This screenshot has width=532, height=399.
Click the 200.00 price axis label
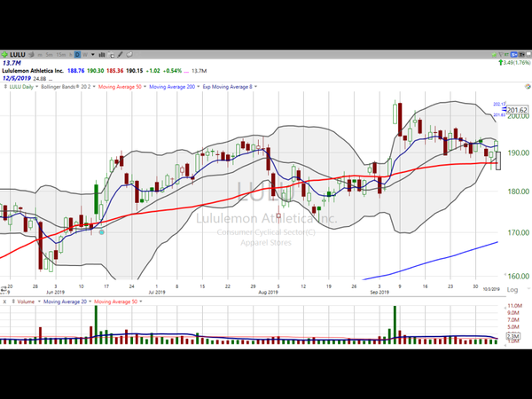tap(518, 116)
